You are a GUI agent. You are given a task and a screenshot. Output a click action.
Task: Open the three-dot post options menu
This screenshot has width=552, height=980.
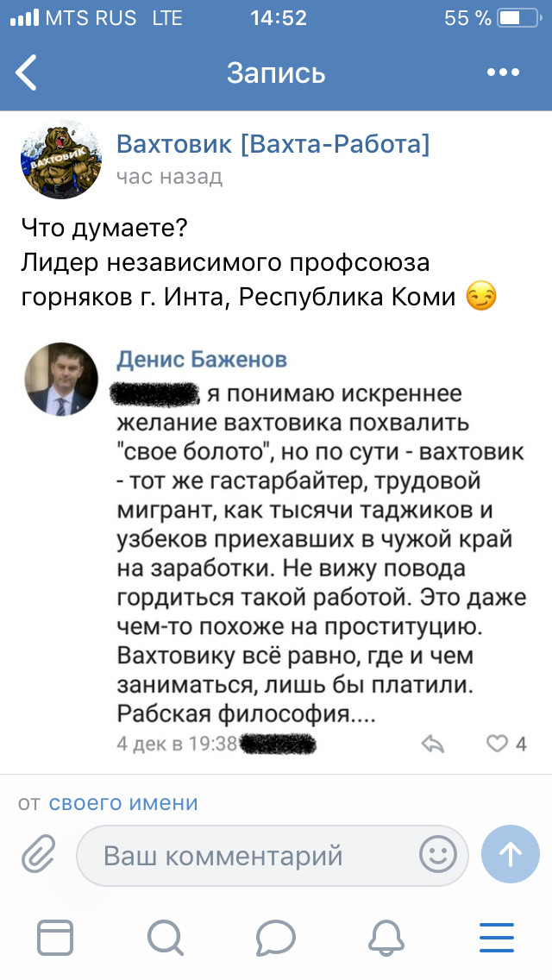pos(499,73)
